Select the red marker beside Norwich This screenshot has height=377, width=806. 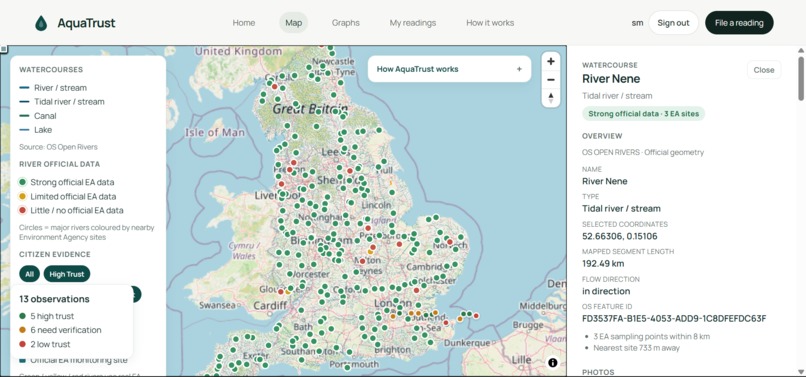pos(450,242)
